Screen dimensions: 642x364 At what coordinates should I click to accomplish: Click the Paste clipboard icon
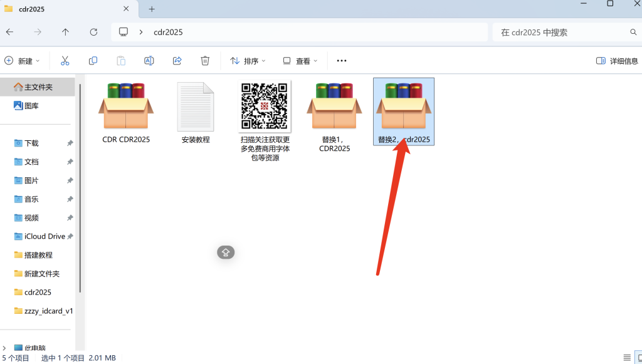point(121,61)
